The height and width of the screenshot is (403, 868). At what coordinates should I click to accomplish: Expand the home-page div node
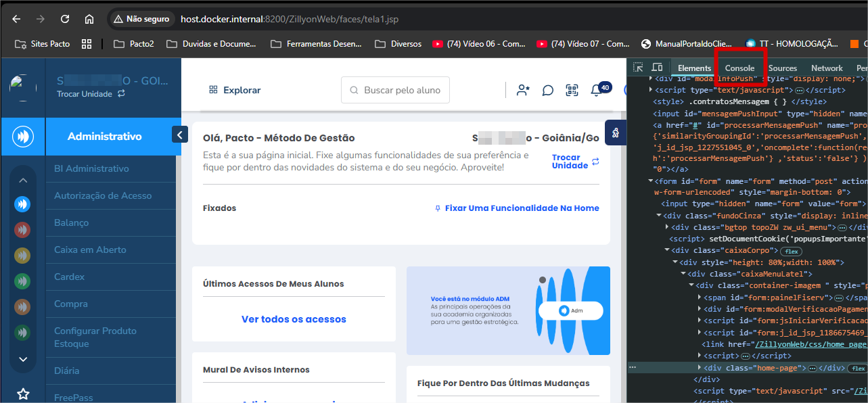[x=700, y=368]
